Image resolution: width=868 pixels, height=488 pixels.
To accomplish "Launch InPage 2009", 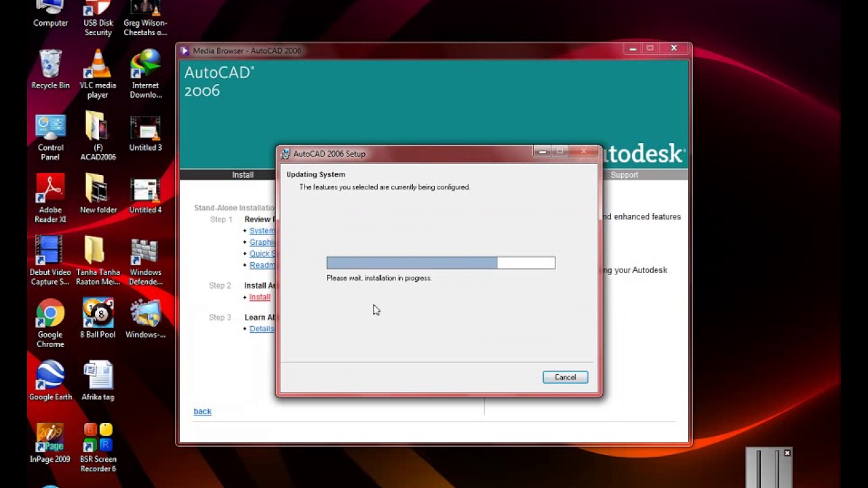I will [x=50, y=443].
